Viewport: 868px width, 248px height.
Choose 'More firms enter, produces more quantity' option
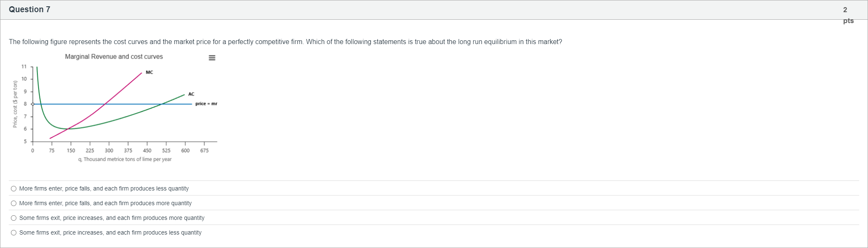click(14, 204)
